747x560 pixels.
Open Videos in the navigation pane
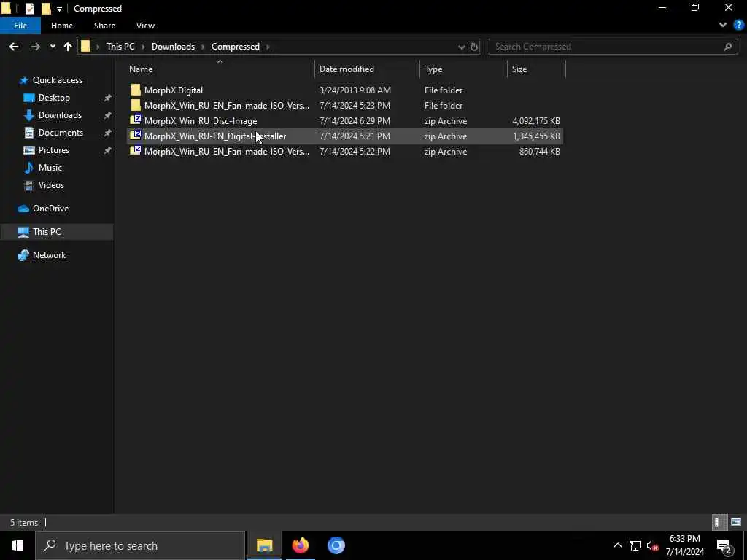(x=51, y=185)
